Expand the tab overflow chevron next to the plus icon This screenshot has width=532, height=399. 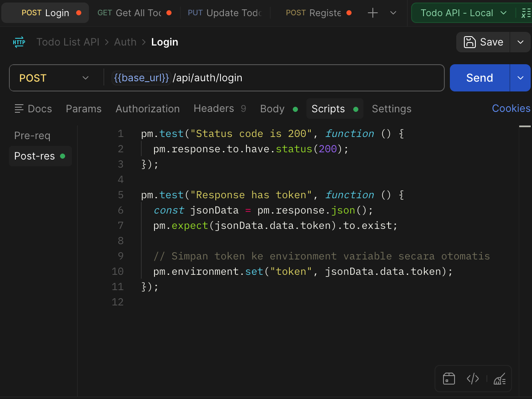(393, 13)
